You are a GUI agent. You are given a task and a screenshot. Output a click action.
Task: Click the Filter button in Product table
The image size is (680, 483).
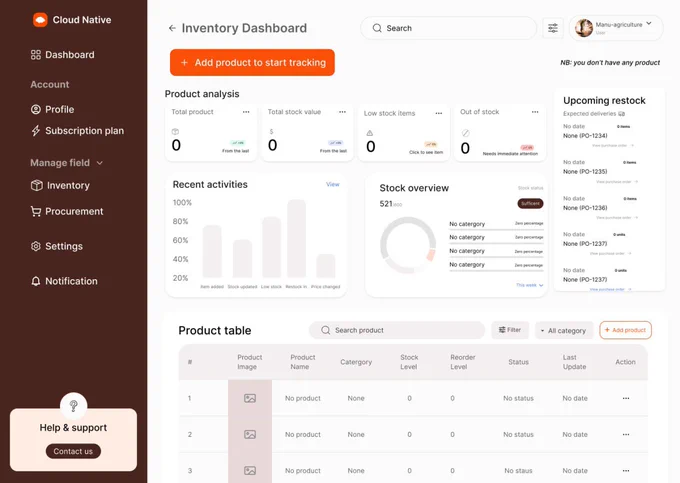510,330
